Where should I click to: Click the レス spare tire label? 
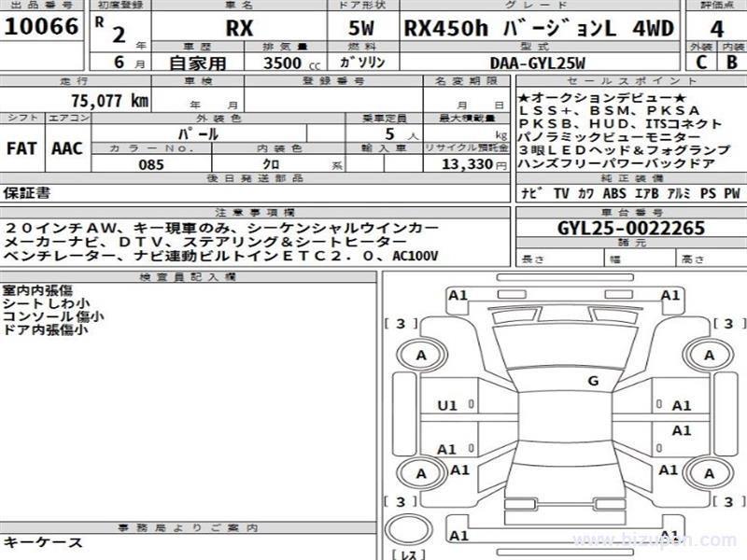click(x=409, y=554)
